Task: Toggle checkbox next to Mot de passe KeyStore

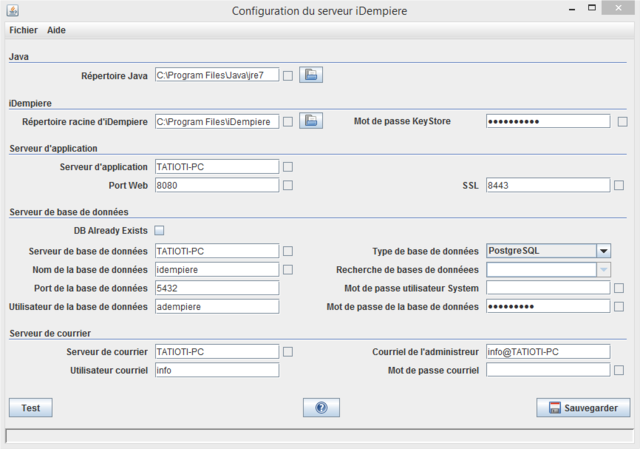Action: 622,122
